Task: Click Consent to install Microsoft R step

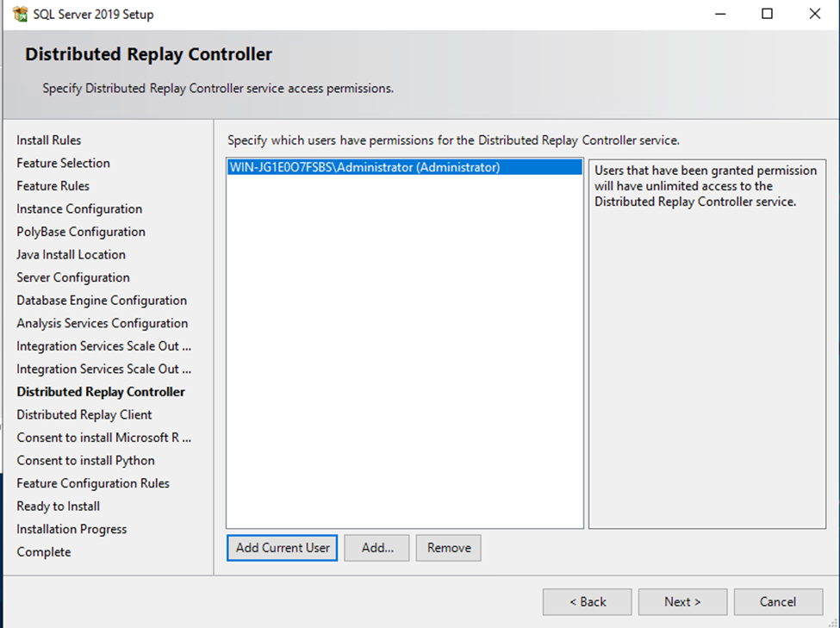Action: pyautogui.click(x=104, y=438)
